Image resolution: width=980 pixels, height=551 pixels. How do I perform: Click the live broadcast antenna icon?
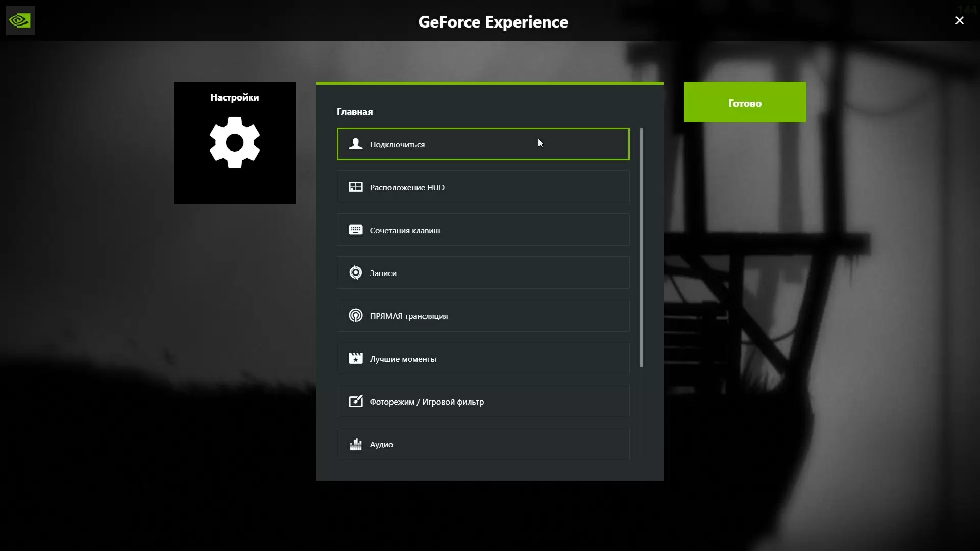pos(356,316)
